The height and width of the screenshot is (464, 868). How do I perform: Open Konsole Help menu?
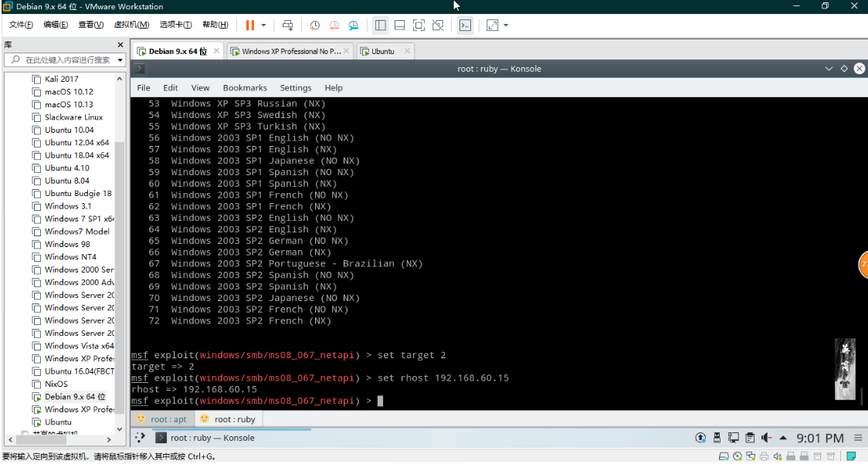click(334, 87)
